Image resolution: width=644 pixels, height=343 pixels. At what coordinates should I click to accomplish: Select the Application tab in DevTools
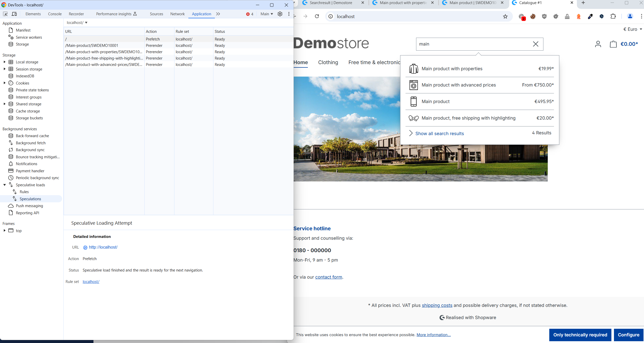(201, 14)
